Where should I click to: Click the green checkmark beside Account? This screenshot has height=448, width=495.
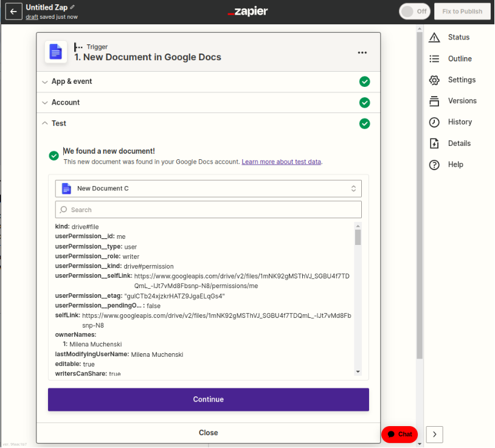click(365, 103)
